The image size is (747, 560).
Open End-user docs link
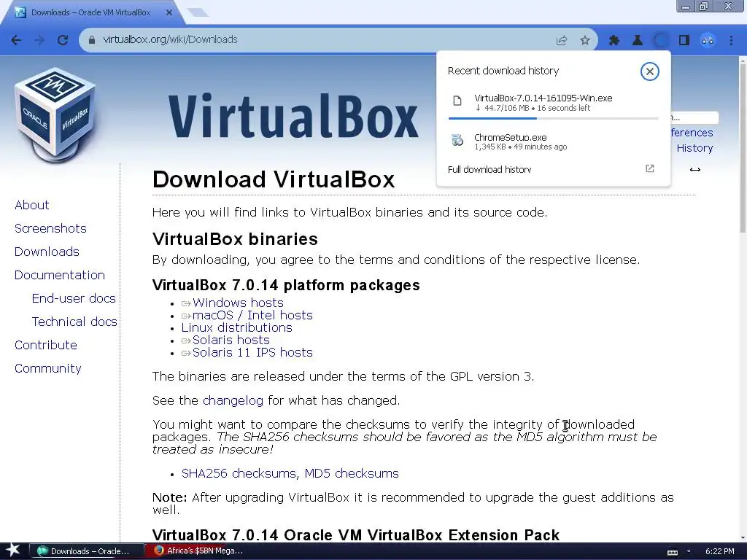point(74,298)
